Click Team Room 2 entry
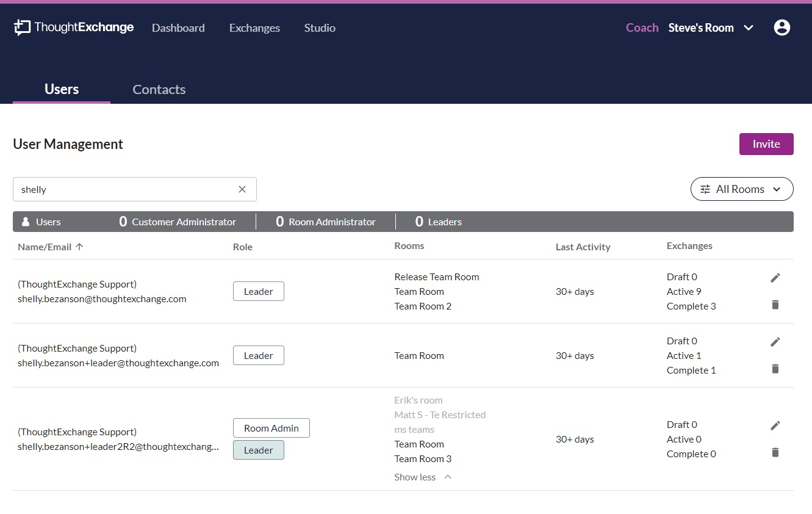The width and height of the screenshot is (812, 514). pyautogui.click(x=423, y=306)
